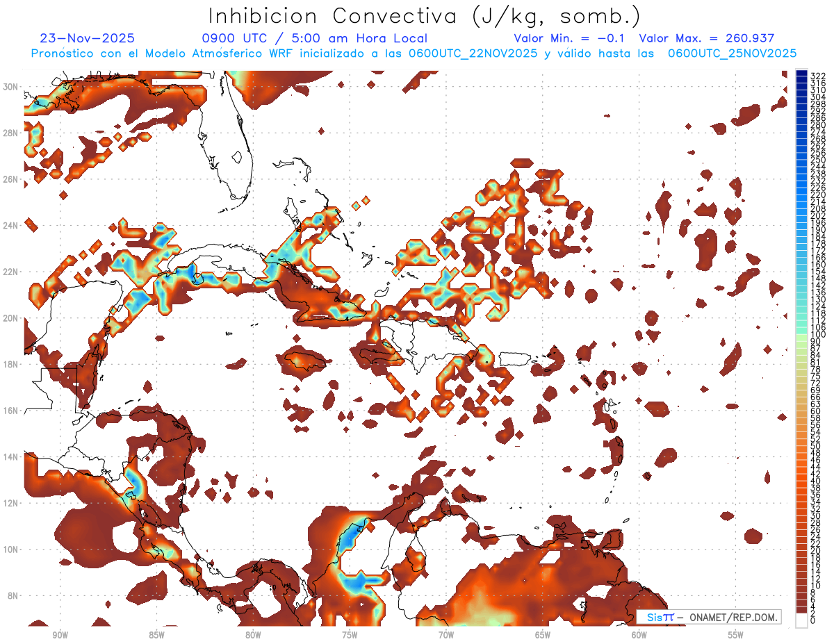Click the '24N' latitude label
Image resolution: width=834 pixels, height=644 pixels.
(x=12, y=225)
